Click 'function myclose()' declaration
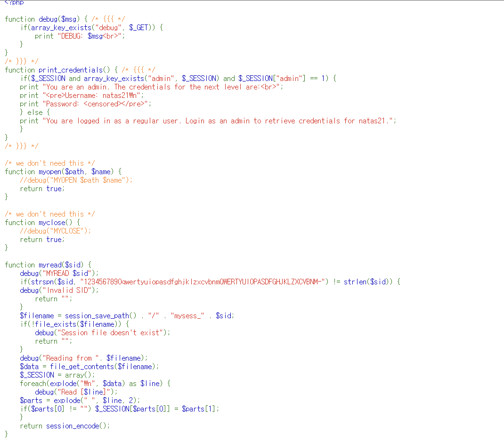The image size is (504, 443). (x=42, y=222)
